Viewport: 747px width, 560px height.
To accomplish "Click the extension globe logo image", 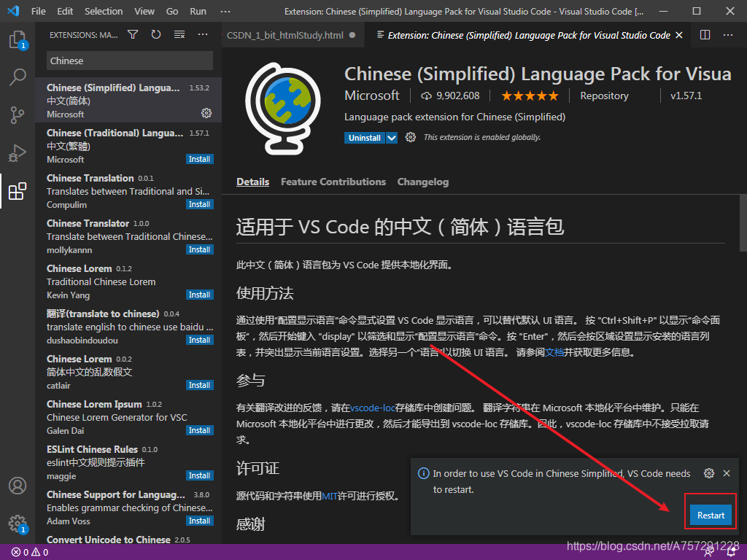I will tap(283, 109).
